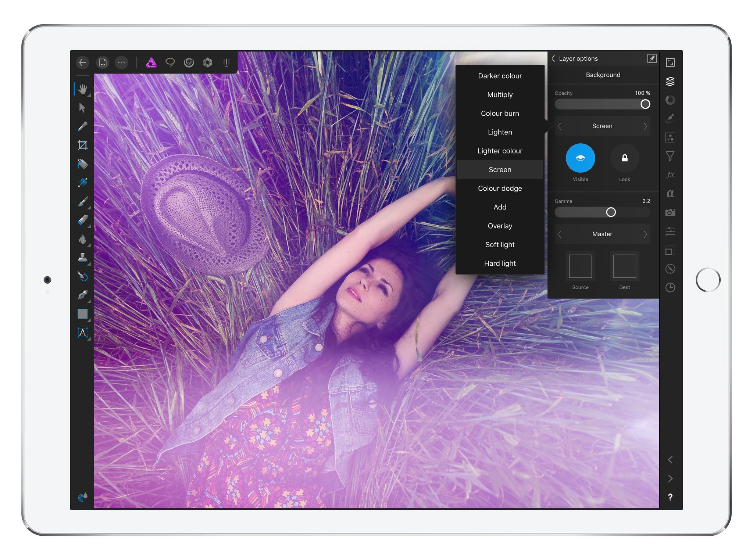The height and width of the screenshot is (560, 753).
Task: Select the Flood Fill bucket tool
Action: [82, 164]
